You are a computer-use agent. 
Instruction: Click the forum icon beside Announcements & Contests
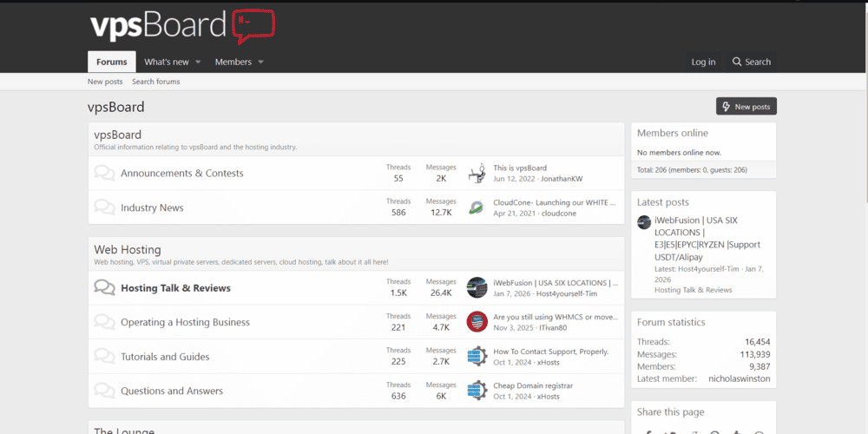tap(104, 173)
